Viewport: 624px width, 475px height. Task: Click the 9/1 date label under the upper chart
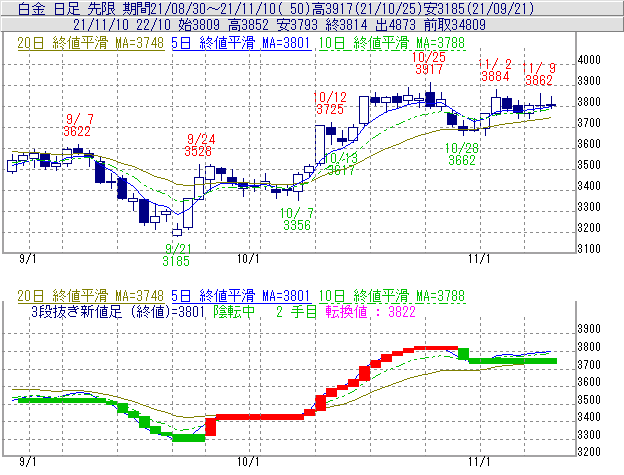[28, 259]
